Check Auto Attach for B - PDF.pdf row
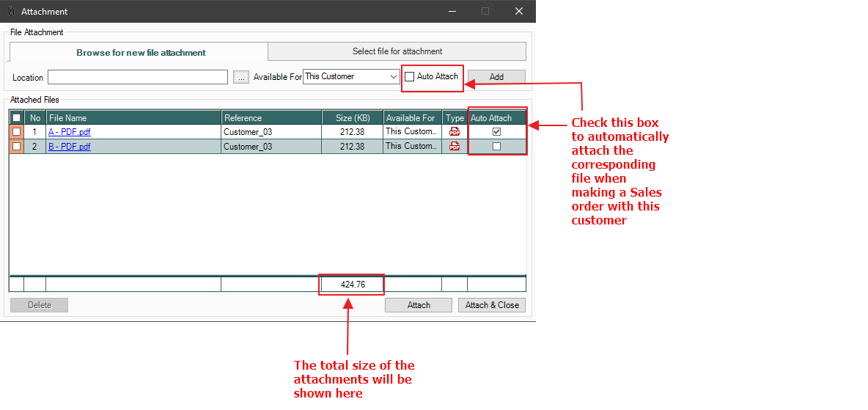868x410 pixels. click(496, 147)
